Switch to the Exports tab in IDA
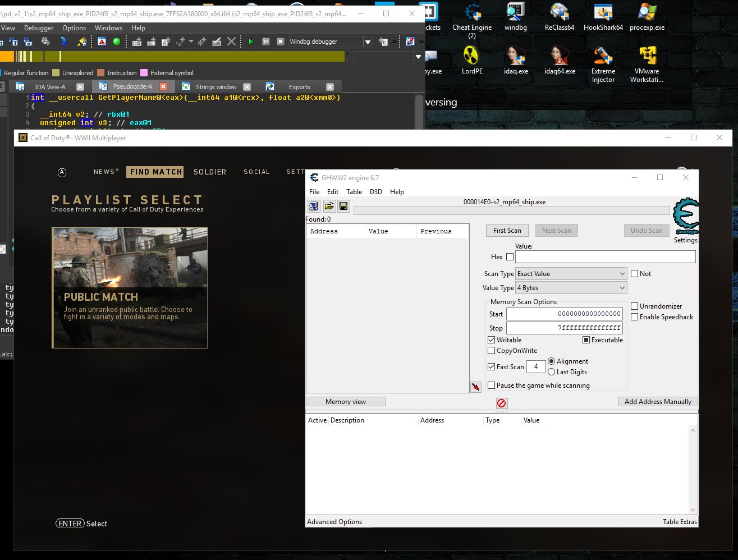The image size is (738, 560). click(299, 87)
